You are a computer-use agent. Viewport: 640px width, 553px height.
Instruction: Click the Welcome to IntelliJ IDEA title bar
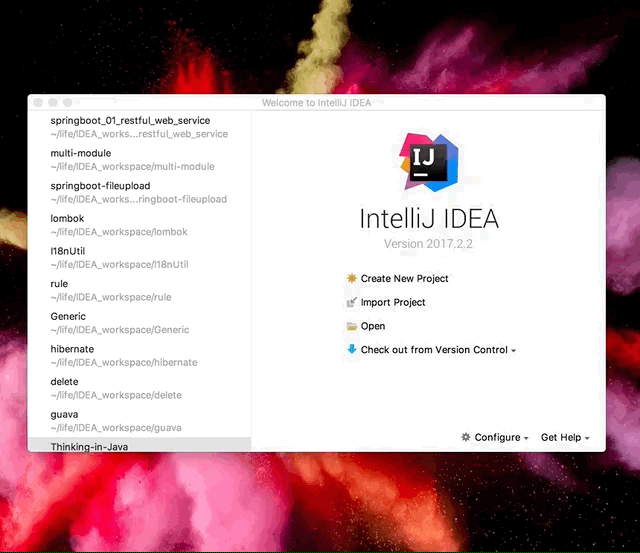tap(317, 102)
